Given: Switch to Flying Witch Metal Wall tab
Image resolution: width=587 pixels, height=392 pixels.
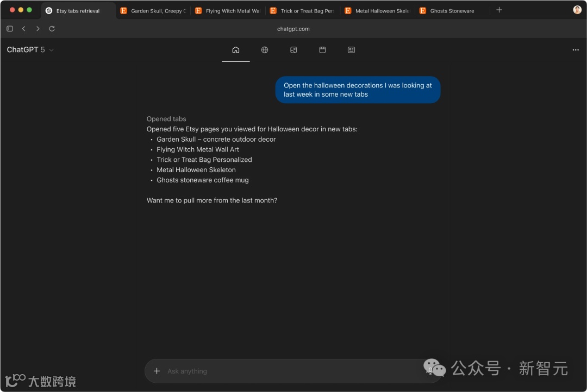Looking at the screenshot, I should click(228, 11).
